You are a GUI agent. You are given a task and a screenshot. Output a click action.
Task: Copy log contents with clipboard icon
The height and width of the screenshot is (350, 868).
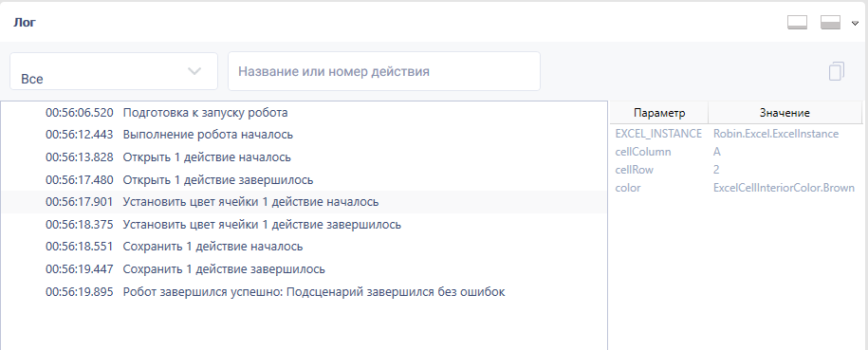pyautogui.click(x=837, y=71)
